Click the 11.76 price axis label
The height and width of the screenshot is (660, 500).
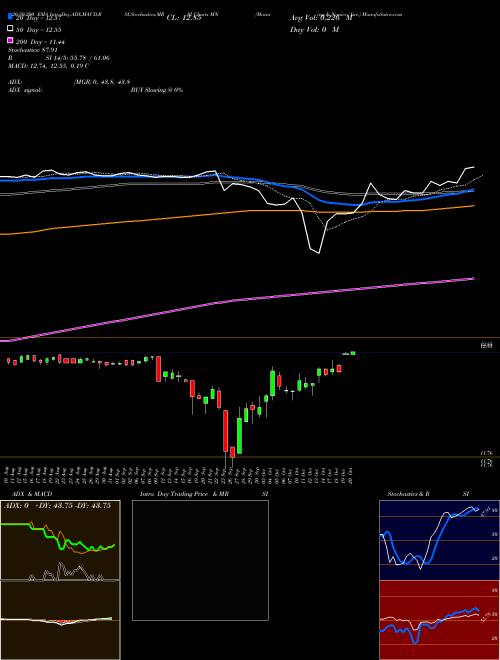click(487, 453)
